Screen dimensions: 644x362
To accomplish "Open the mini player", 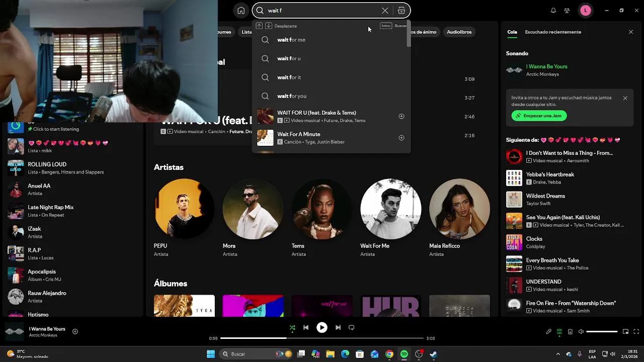I will point(625,331).
